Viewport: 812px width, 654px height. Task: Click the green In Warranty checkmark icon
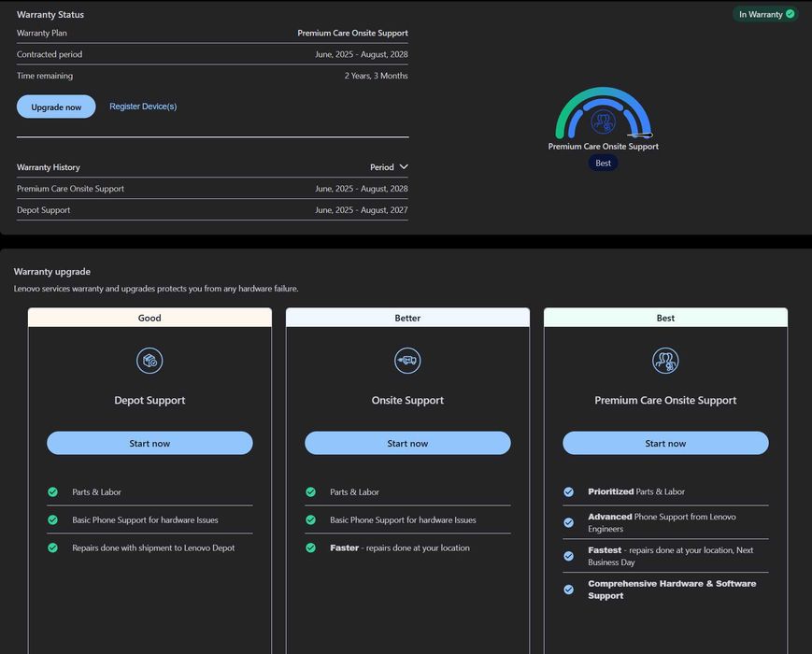[x=791, y=14]
